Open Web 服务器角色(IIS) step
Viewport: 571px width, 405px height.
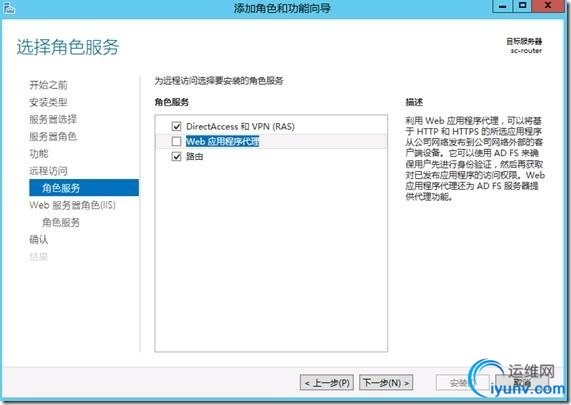click(x=72, y=205)
